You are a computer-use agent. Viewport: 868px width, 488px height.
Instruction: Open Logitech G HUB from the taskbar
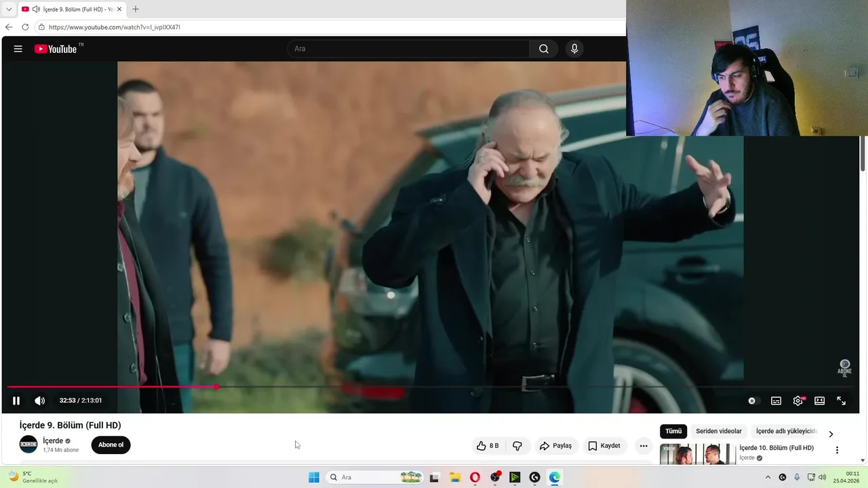[535, 477]
